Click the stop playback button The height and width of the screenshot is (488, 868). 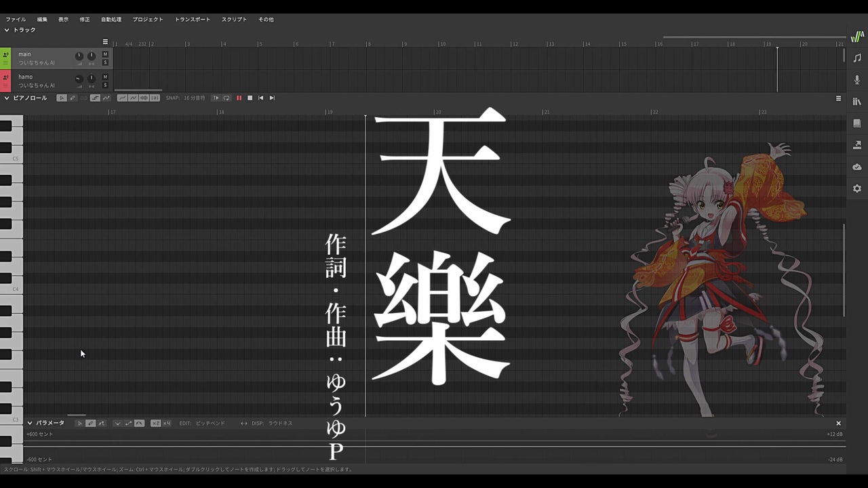point(250,98)
